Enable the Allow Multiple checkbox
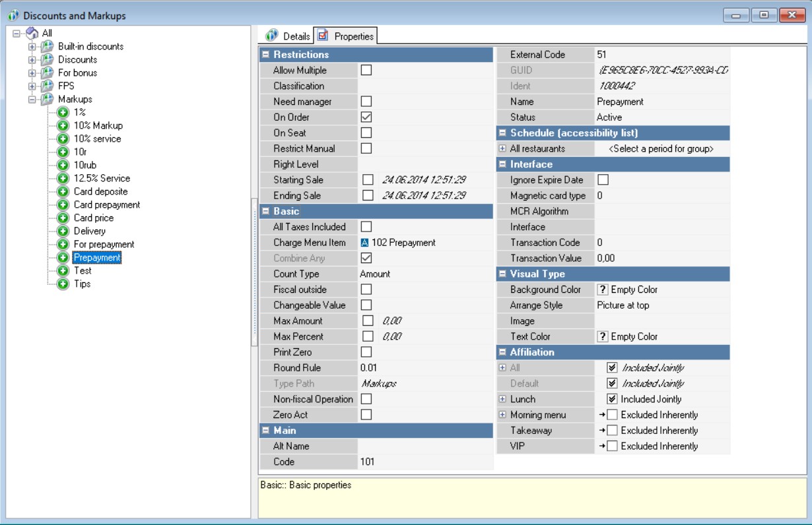The height and width of the screenshot is (525, 812). (x=366, y=70)
